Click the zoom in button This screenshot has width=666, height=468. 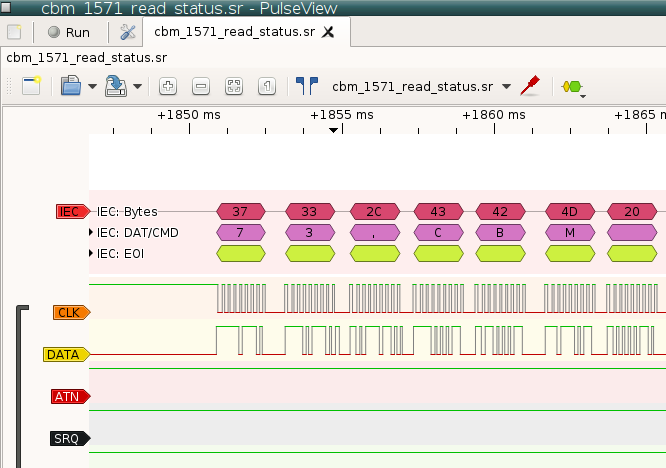pyautogui.click(x=168, y=87)
